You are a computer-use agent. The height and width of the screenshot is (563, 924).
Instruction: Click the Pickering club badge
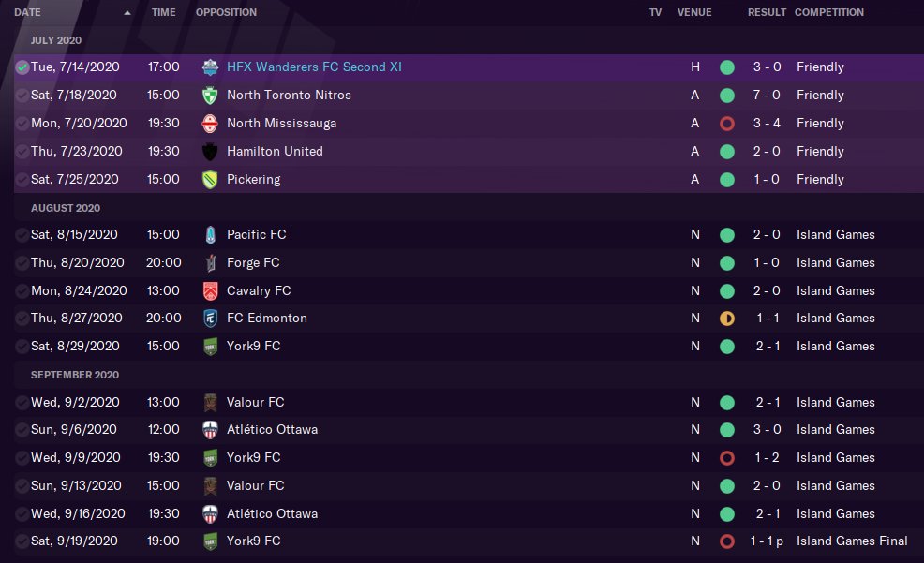[x=210, y=179]
